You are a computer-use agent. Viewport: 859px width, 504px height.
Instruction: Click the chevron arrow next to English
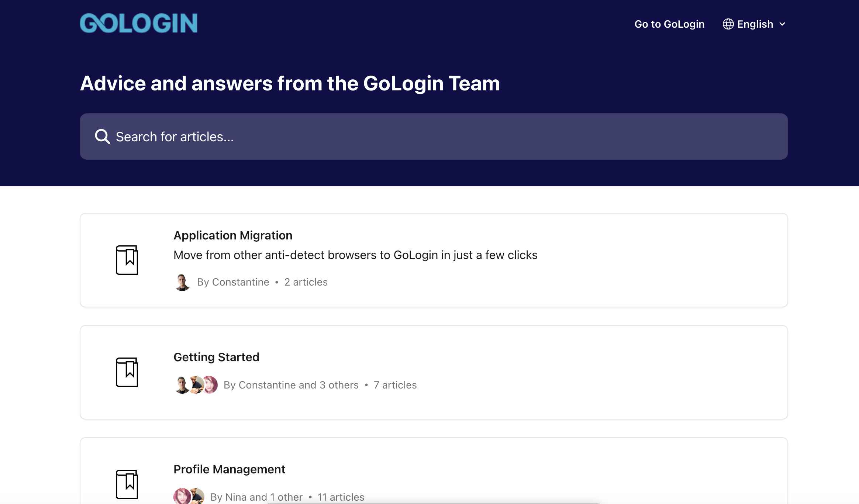point(782,24)
